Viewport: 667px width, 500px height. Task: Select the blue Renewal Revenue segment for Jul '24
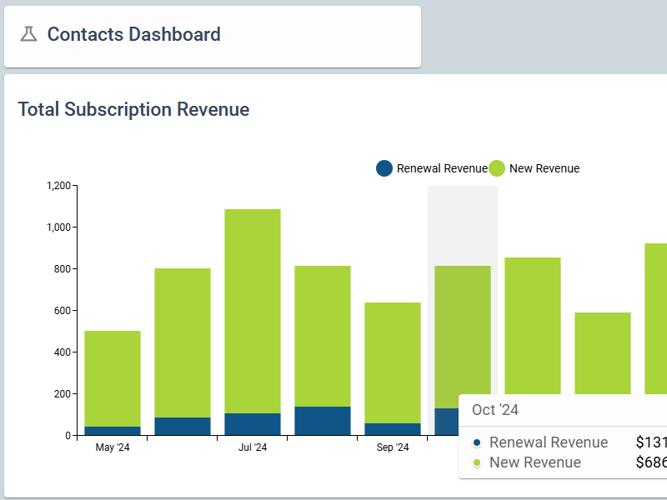point(252,425)
